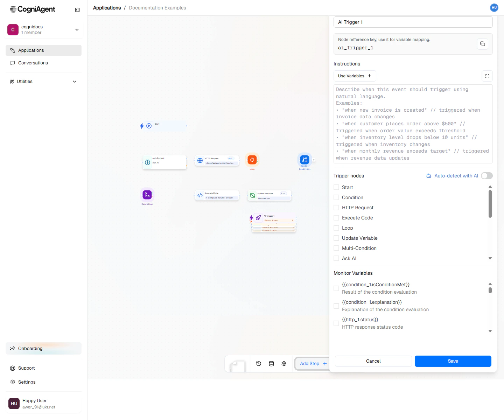Open the database icon in bottom toolbar
Viewport: 504px width, 420px height.
pyautogui.click(x=271, y=364)
